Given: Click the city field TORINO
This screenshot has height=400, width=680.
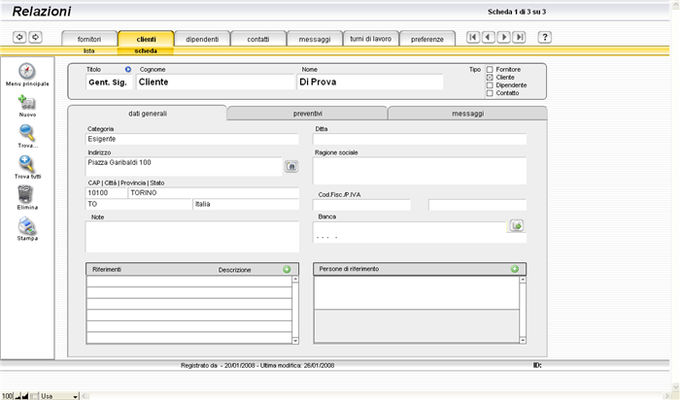Looking at the screenshot, I should (213, 193).
